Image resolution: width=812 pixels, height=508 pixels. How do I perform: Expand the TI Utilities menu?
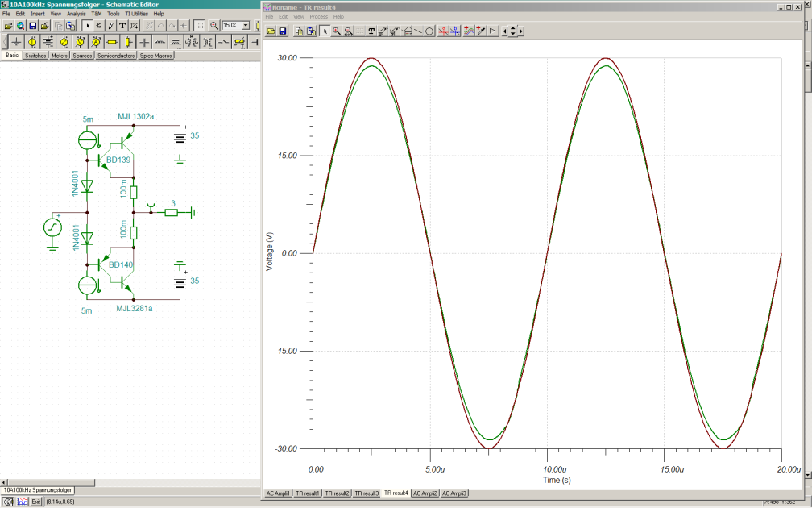pyautogui.click(x=136, y=14)
